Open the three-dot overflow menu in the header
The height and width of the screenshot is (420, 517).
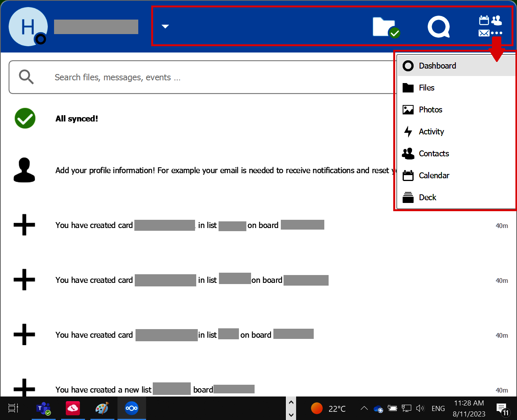[x=497, y=33]
